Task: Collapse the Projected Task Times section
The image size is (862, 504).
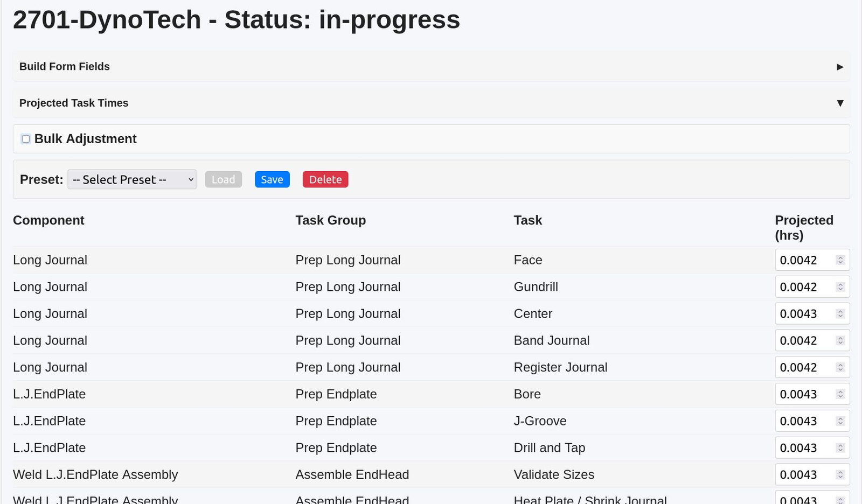Action: 839,102
